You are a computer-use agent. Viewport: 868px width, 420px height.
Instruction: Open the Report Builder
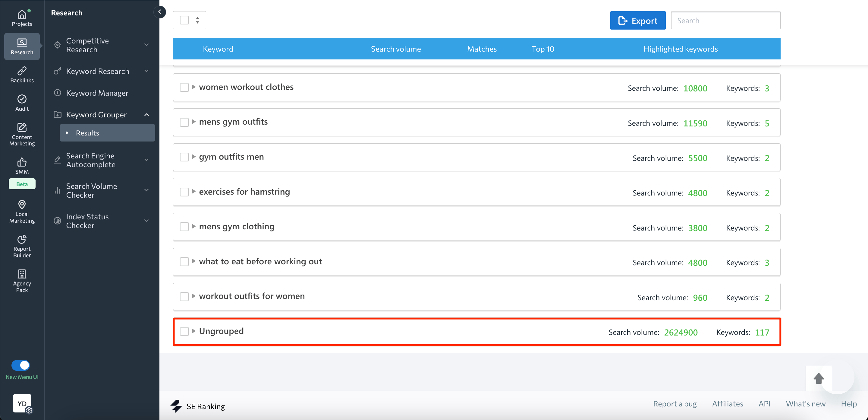click(x=22, y=246)
